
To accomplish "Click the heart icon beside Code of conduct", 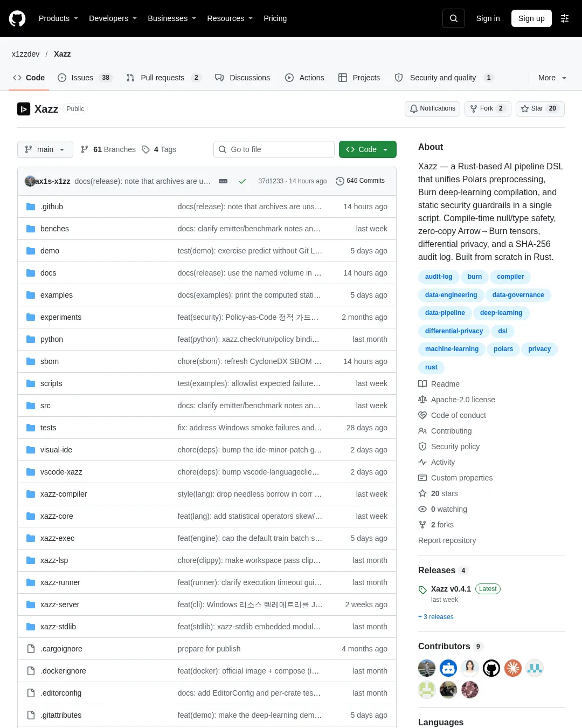I will 422,415.
